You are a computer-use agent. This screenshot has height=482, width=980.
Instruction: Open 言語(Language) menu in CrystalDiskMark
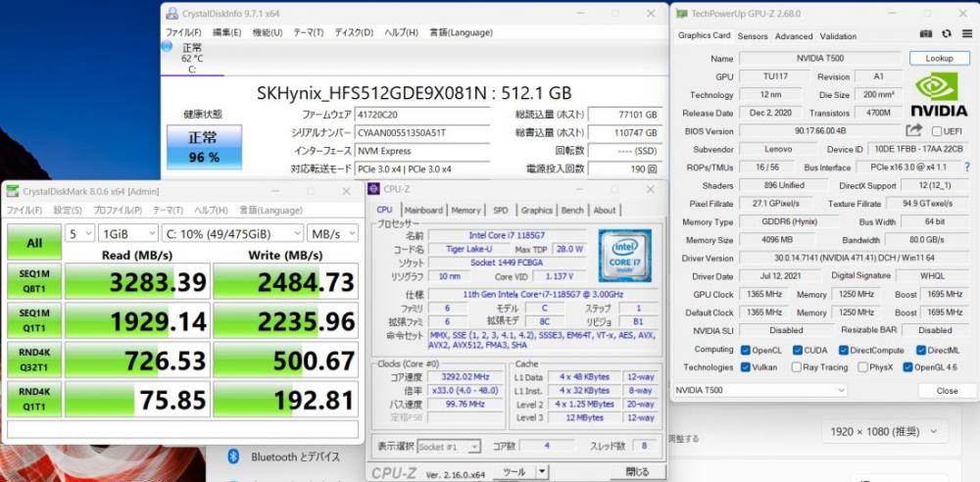(x=270, y=211)
